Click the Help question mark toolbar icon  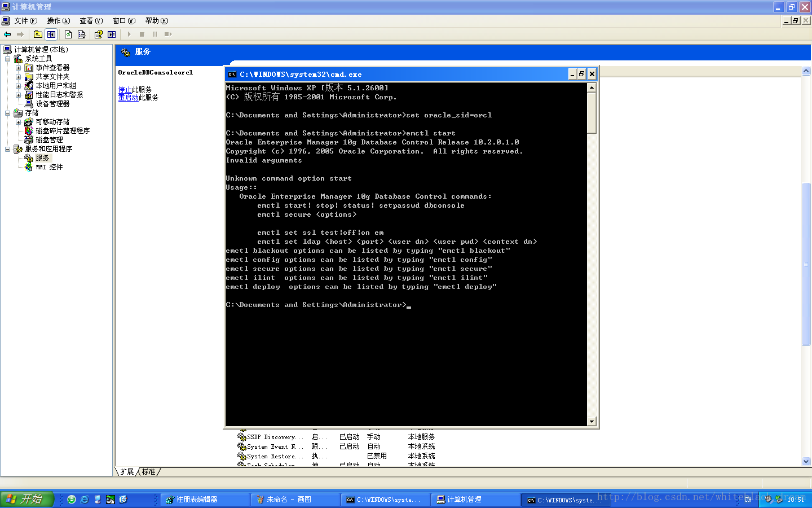tap(98, 34)
